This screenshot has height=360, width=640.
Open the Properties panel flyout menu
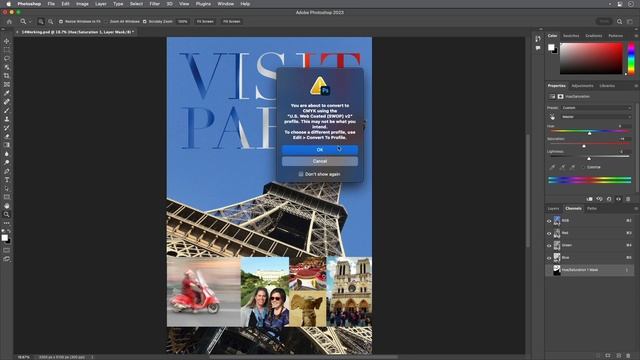(636, 86)
